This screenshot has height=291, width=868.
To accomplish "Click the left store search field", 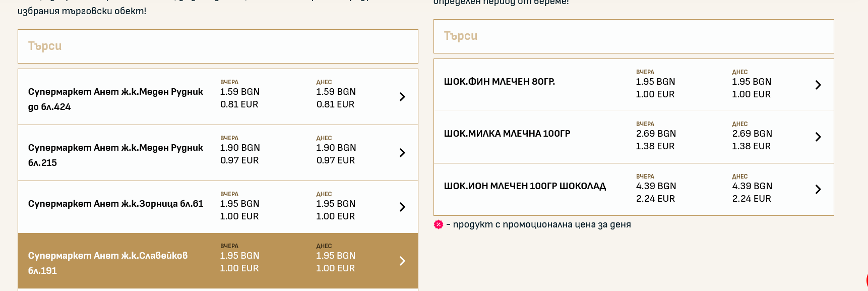I will [x=218, y=46].
